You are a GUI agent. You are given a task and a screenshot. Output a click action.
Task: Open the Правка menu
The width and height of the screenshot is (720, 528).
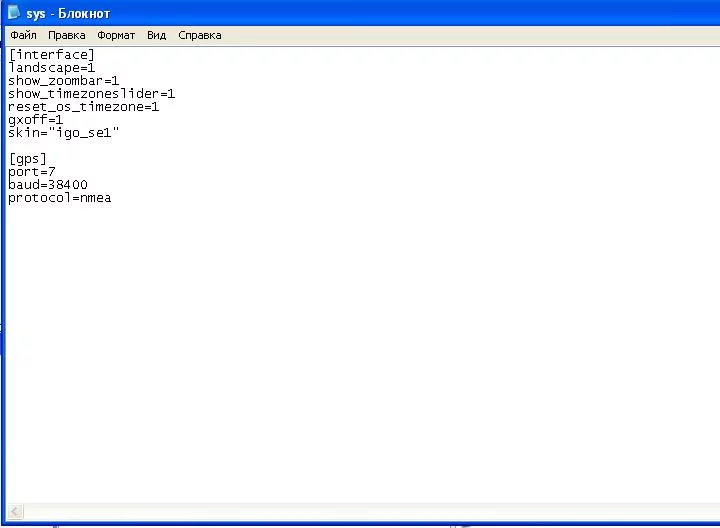(x=67, y=35)
